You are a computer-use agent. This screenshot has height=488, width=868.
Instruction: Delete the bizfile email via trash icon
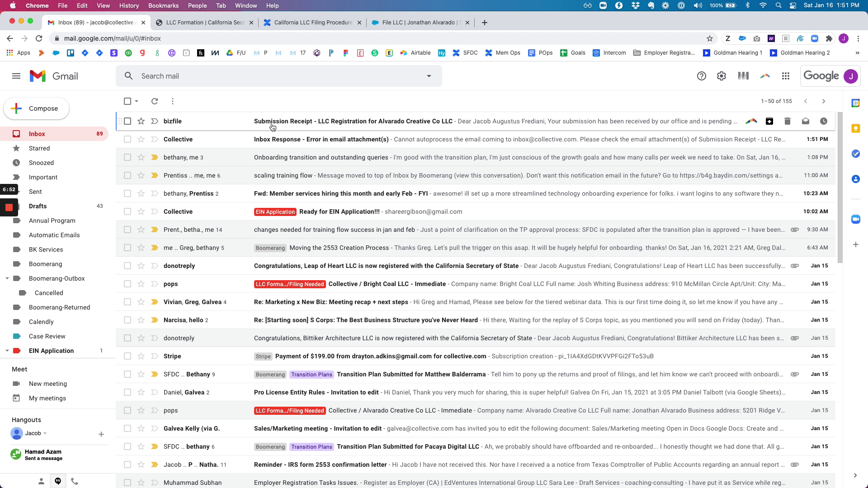pyautogui.click(x=788, y=121)
